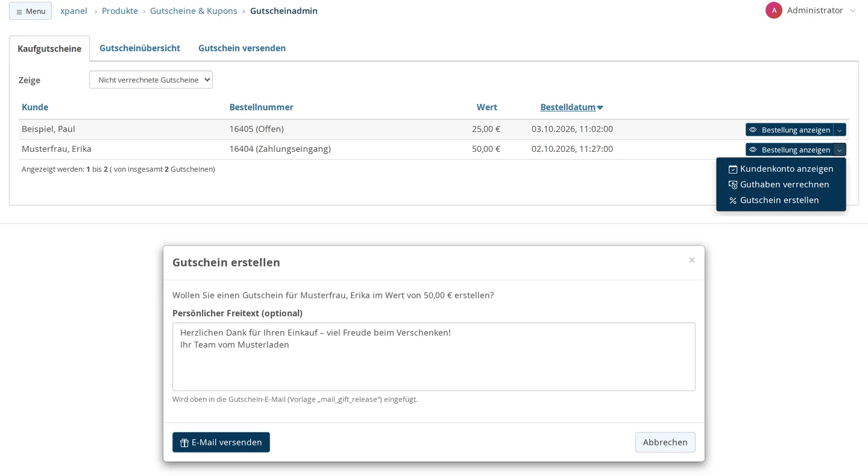Viewport: 868px width, 476px height.
Task: Open the hamburger Menu button
Action: [30, 11]
